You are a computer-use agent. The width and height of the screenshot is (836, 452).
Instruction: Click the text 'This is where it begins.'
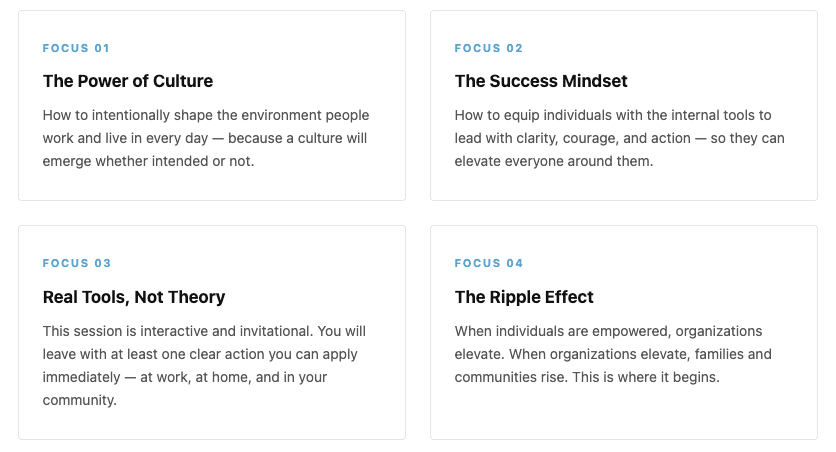(x=646, y=377)
